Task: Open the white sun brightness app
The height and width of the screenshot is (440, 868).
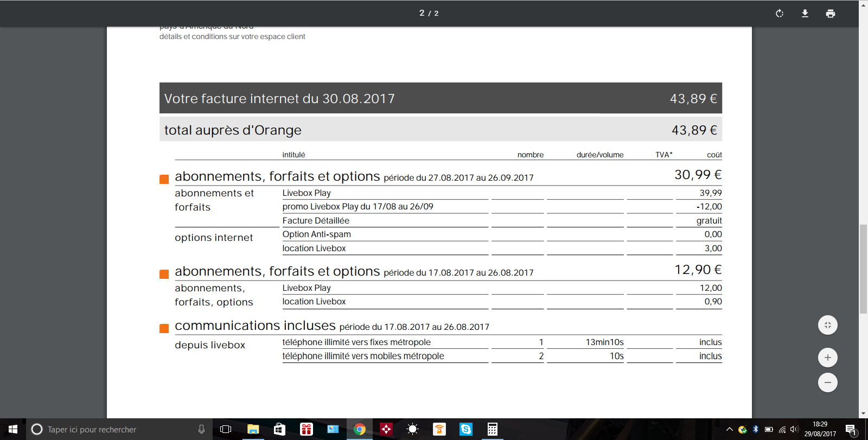Action: point(412,429)
